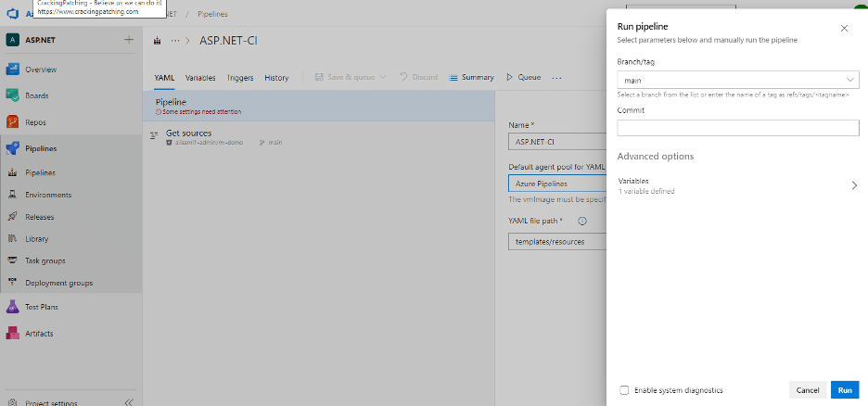Switch to the YAML tab
868x406 pixels.
[x=164, y=78]
